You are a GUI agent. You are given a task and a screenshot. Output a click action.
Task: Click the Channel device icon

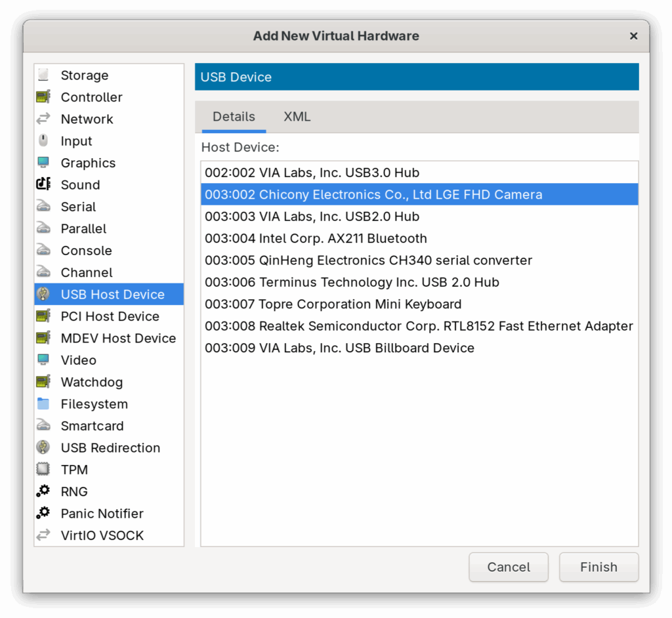(43, 272)
